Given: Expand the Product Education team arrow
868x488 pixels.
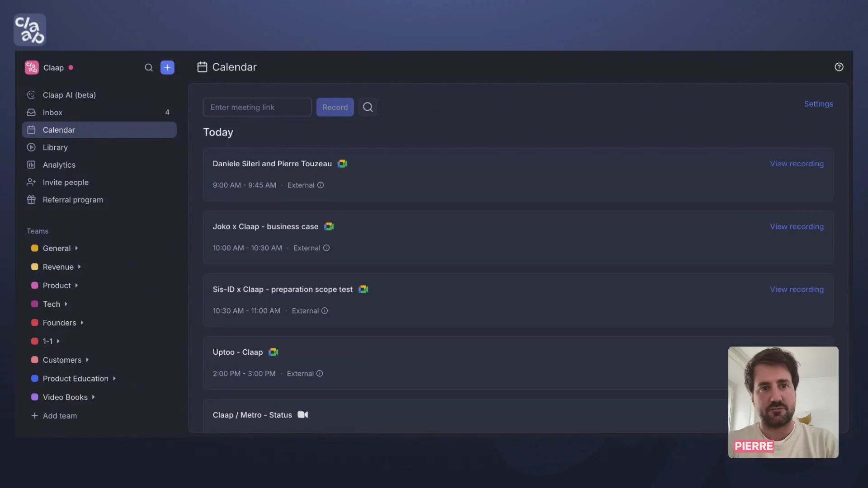Looking at the screenshot, I should pos(114,379).
